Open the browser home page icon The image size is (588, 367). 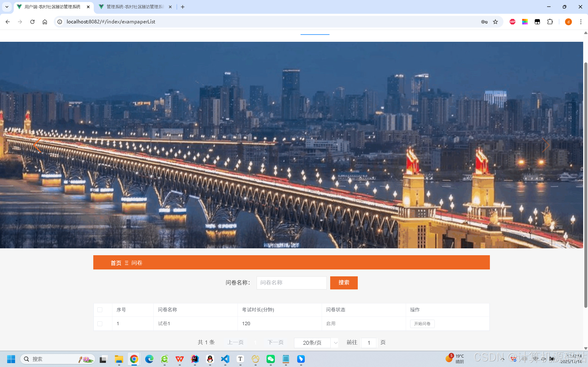[x=45, y=22]
